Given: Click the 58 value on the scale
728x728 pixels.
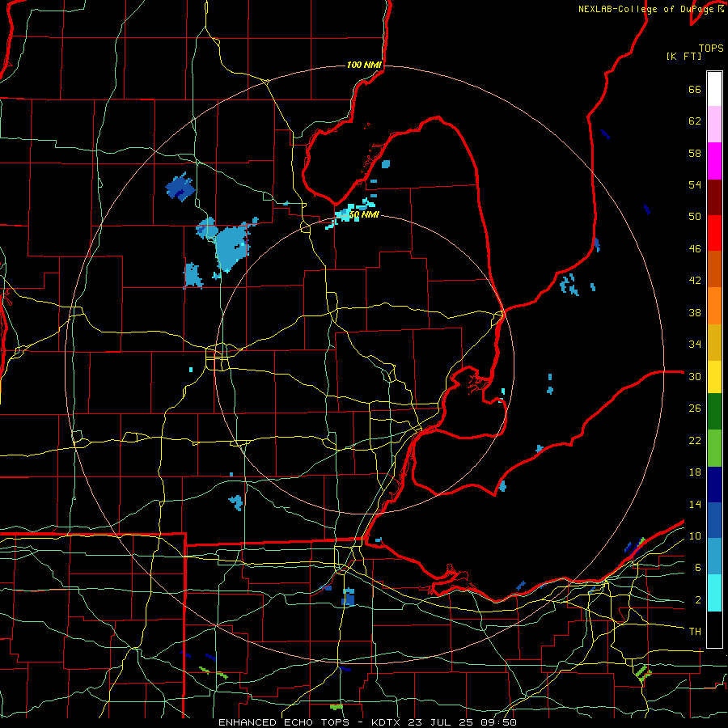Looking at the screenshot, I should click(695, 153).
